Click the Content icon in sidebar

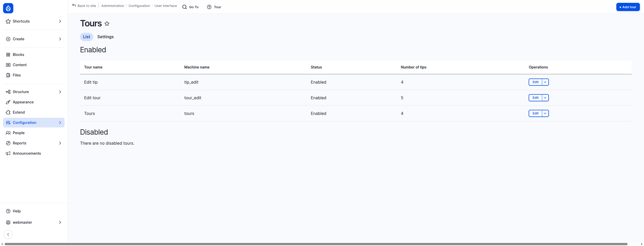(x=8, y=65)
